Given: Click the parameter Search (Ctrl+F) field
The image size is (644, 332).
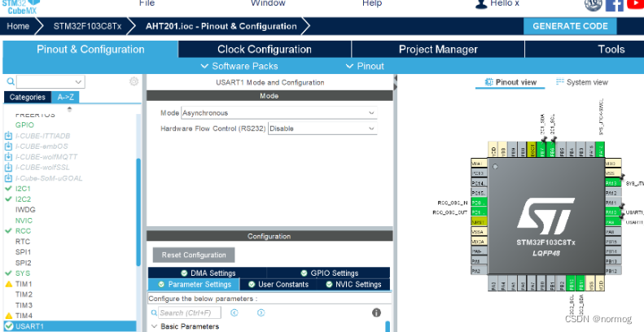Looking at the screenshot, I should [x=190, y=312].
